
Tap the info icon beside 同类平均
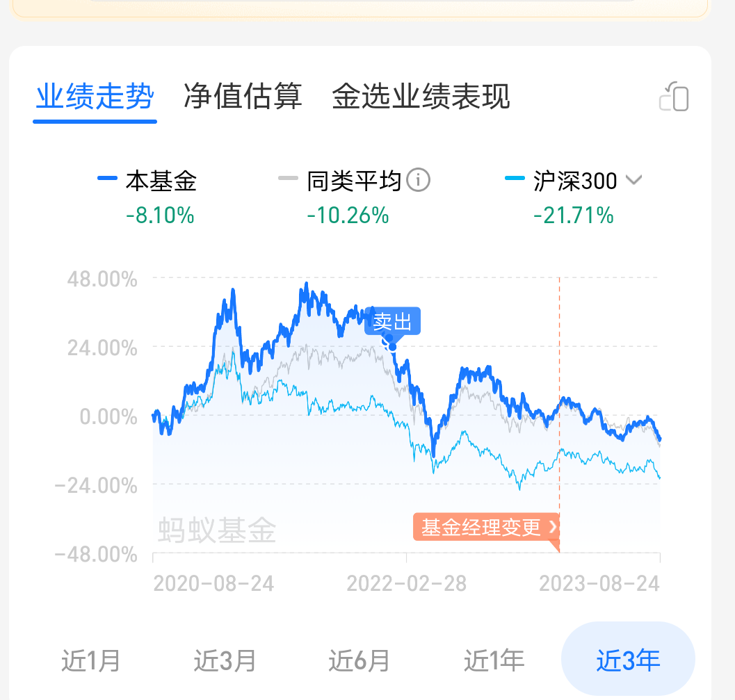[419, 181]
